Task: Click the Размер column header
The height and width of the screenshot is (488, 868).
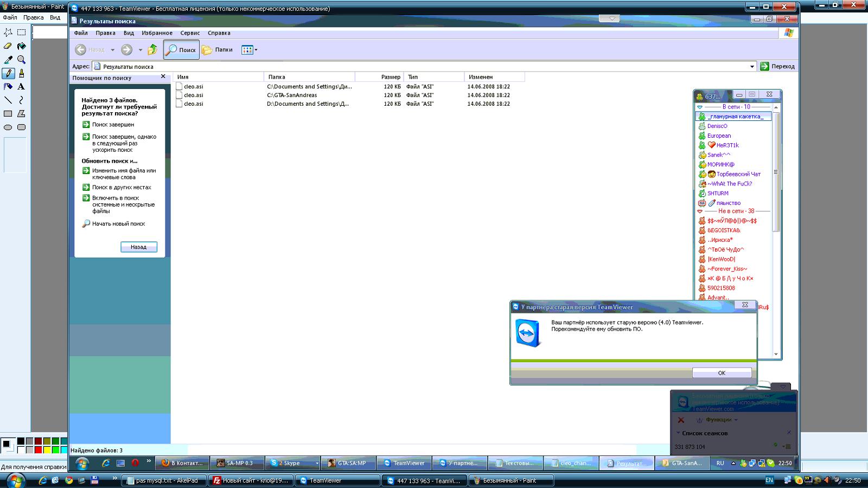Action: 379,77
